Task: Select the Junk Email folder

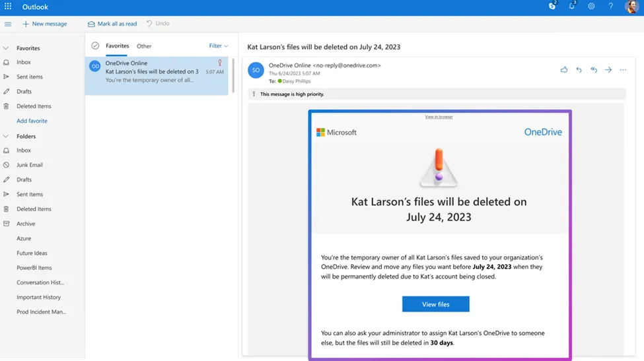Action: (30, 165)
